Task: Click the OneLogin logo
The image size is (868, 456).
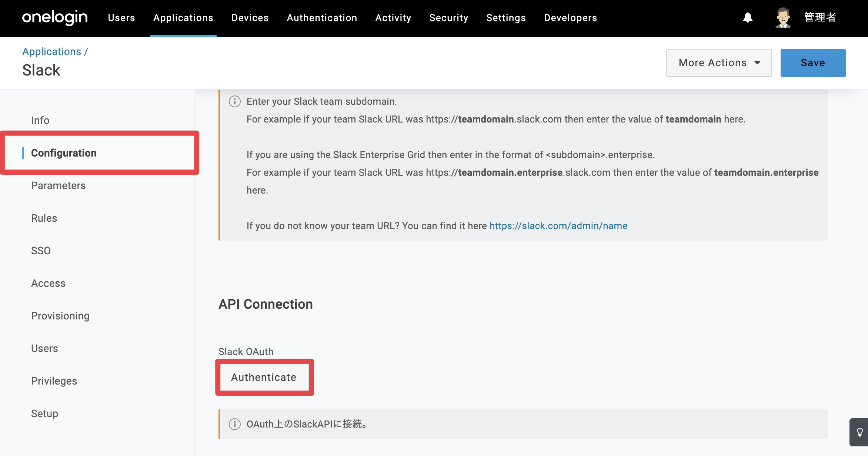Action: (55, 17)
